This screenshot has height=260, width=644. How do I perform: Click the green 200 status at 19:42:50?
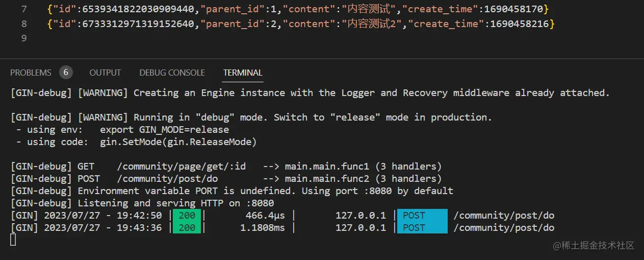187,215
